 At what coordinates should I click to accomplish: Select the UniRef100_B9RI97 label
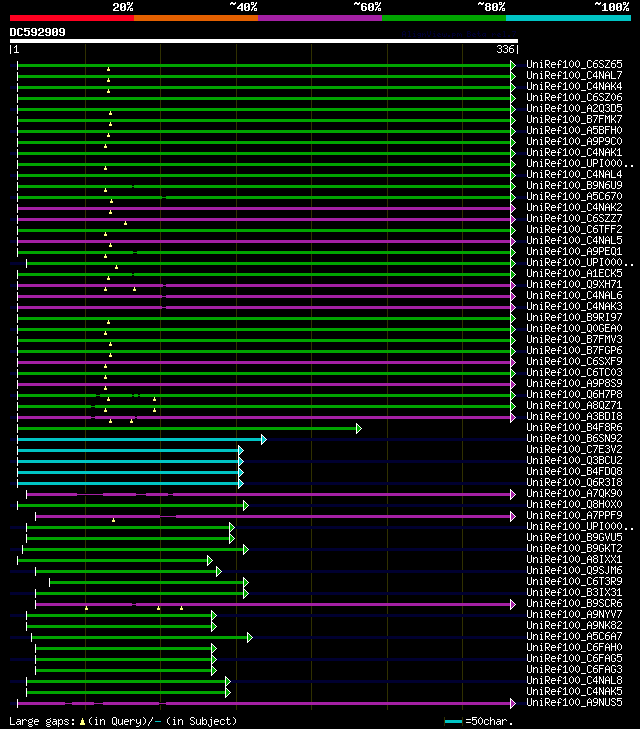click(574, 318)
